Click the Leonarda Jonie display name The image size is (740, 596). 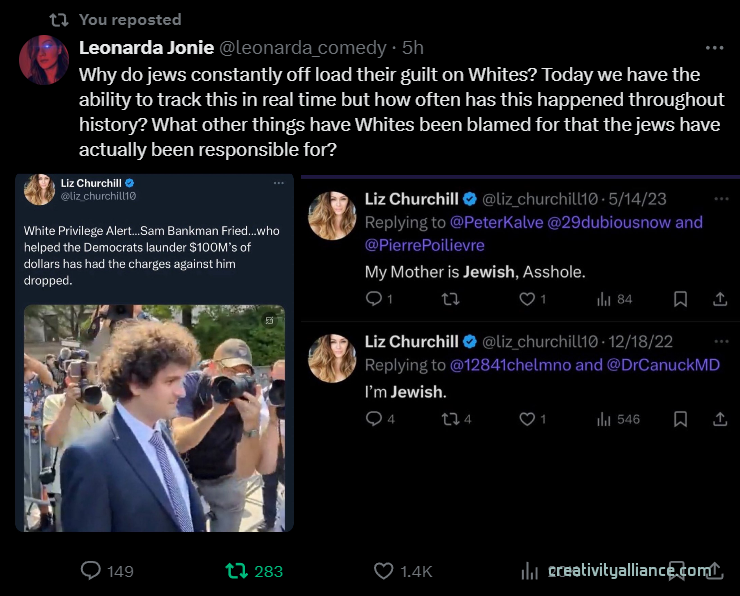(145, 47)
